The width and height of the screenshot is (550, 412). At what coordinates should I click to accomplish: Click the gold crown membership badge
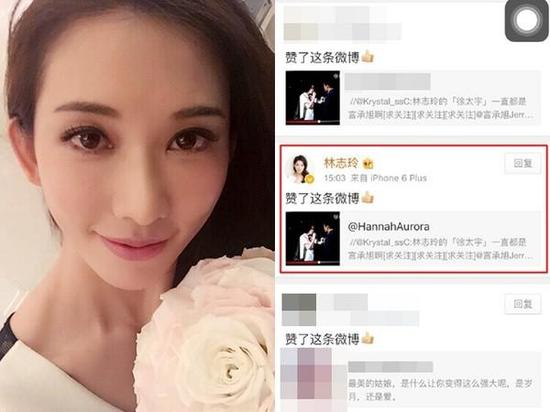coord(368,163)
